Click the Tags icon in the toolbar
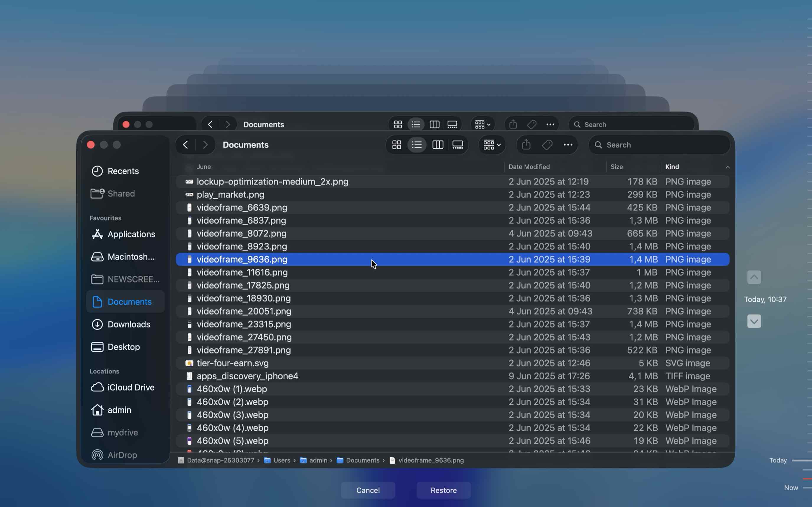812x507 pixels. pos(547,145)
